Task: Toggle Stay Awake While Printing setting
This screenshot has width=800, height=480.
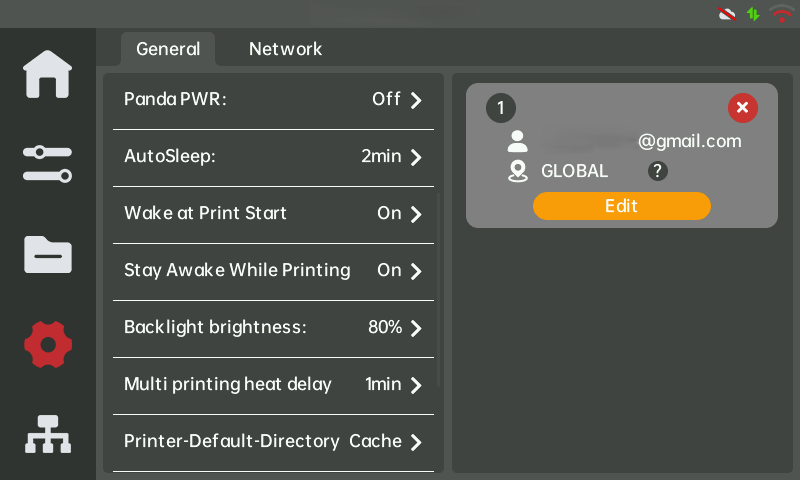Action: tap(273, 271)
